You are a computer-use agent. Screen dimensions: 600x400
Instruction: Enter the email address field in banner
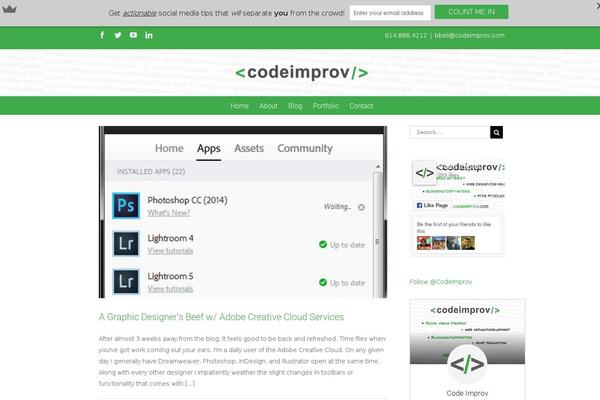(x=390, y=13)
